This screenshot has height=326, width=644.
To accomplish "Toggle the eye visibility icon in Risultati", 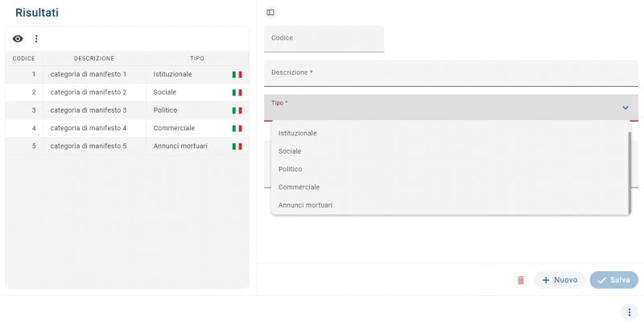I will tap(18, 39).
